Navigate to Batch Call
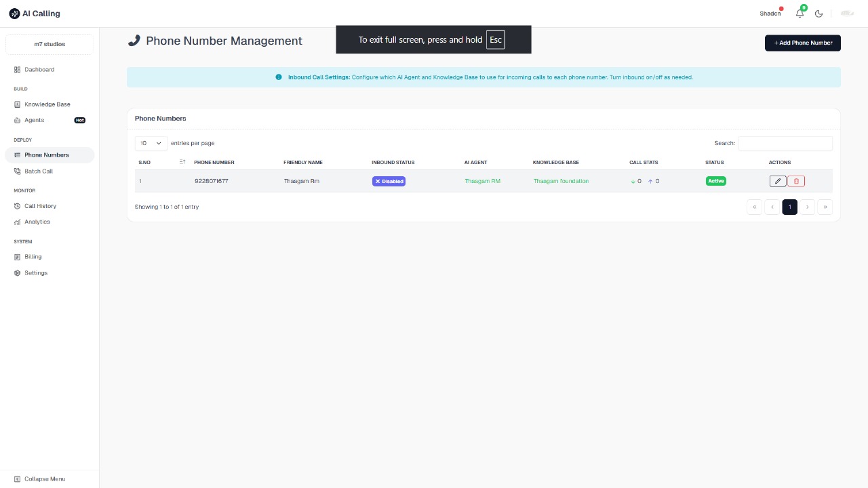The width and height of the screenshot is (868, 488). point(38,171)
